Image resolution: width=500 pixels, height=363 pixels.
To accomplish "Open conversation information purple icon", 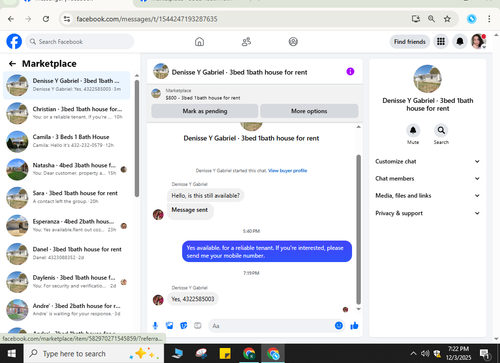I will tap(350, 71).
